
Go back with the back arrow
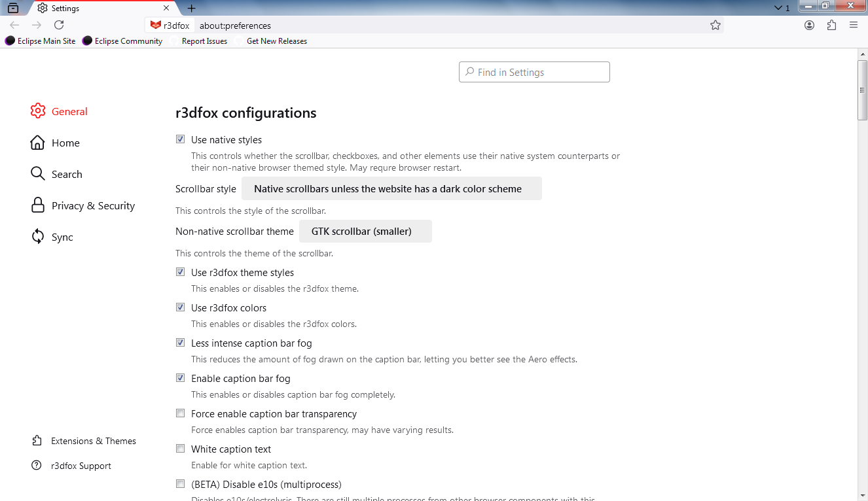tap(14, 25)
